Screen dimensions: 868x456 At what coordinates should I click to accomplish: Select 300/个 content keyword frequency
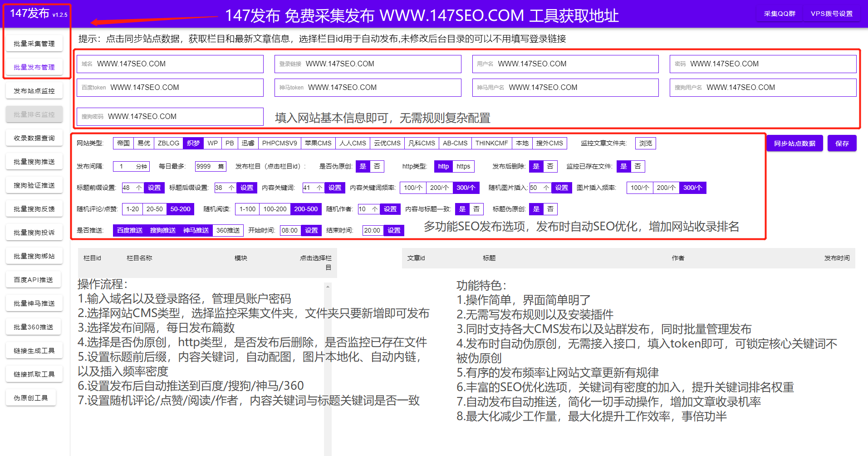[x=466, y=187]
